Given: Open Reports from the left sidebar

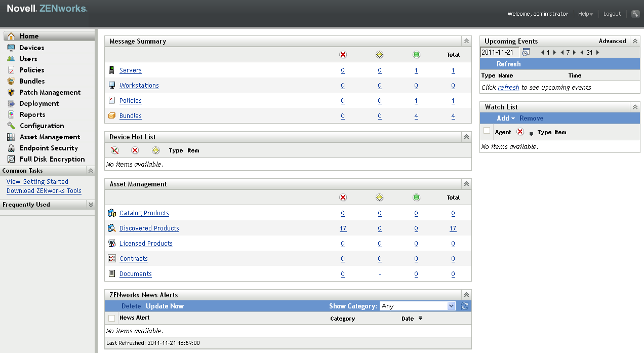Looking at the screenshot, I should point(11,114).
